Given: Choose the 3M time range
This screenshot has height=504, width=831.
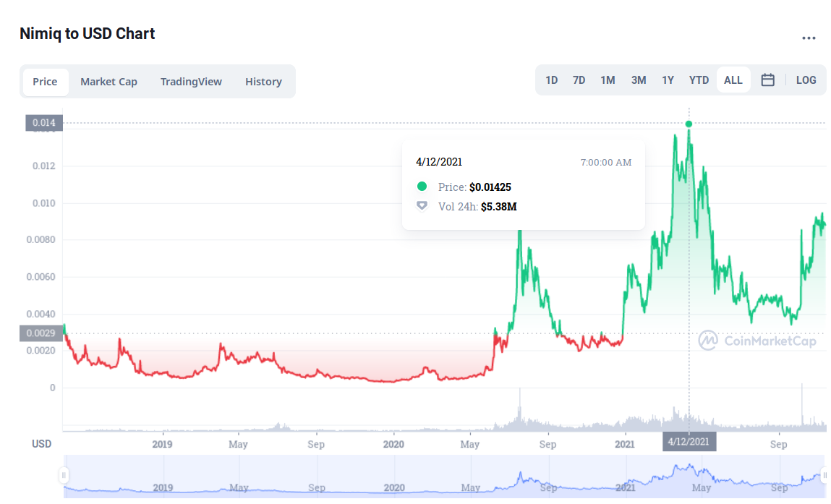Looking at the screenshot, I should tap(639, 80).
